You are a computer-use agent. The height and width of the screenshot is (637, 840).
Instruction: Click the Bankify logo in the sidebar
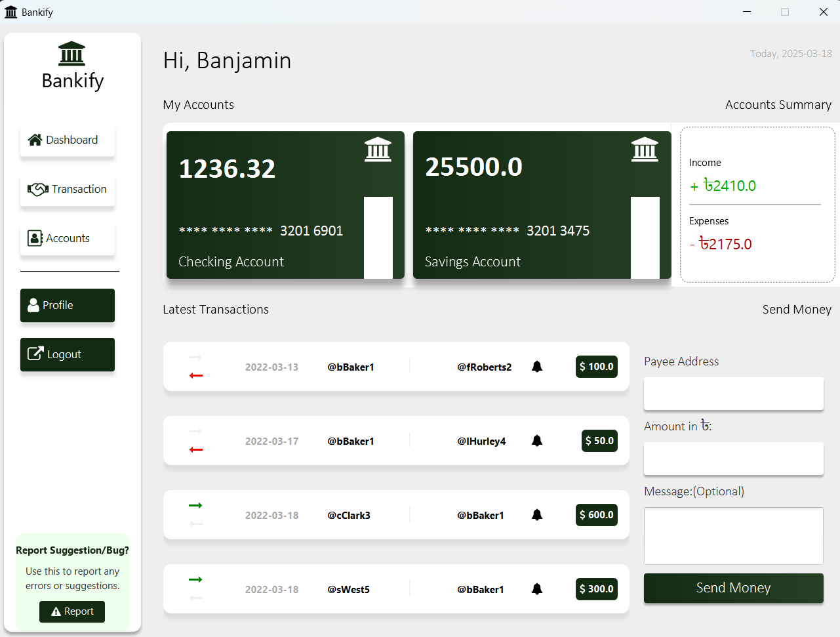coord(72,54)
